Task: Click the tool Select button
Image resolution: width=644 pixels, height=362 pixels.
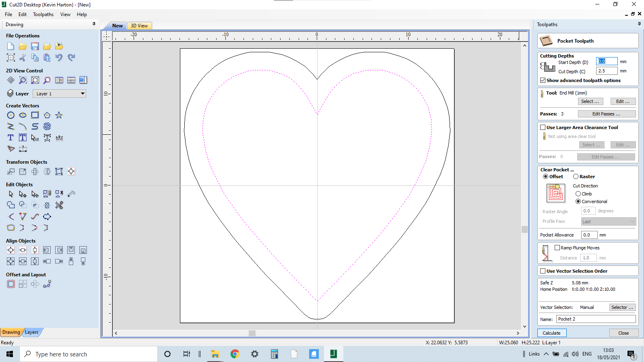Action: click(590, 101)
